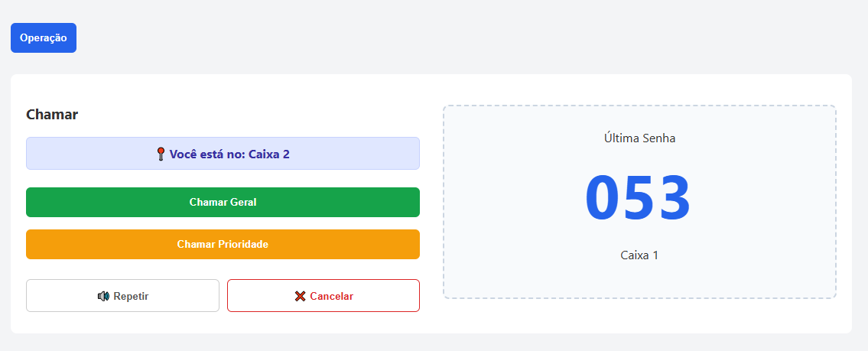The width and height of the screenshot is (868, 351).
Task: Click the word "Senha" in the right panel
Action: [x=658, y=138]
